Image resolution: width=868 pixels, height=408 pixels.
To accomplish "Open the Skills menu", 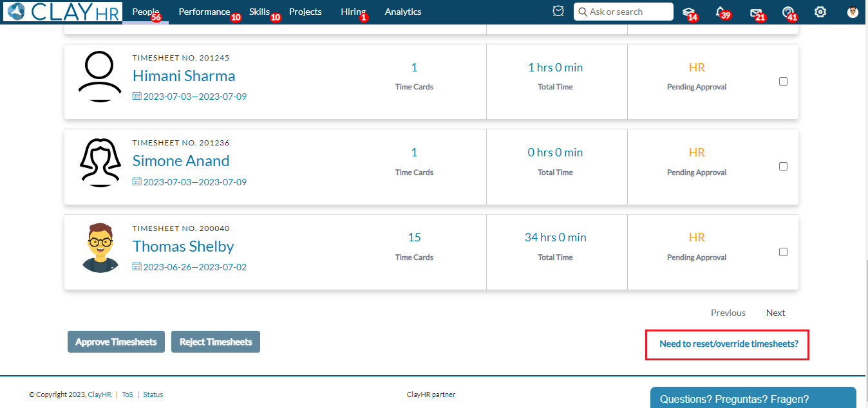I will 259,12.
